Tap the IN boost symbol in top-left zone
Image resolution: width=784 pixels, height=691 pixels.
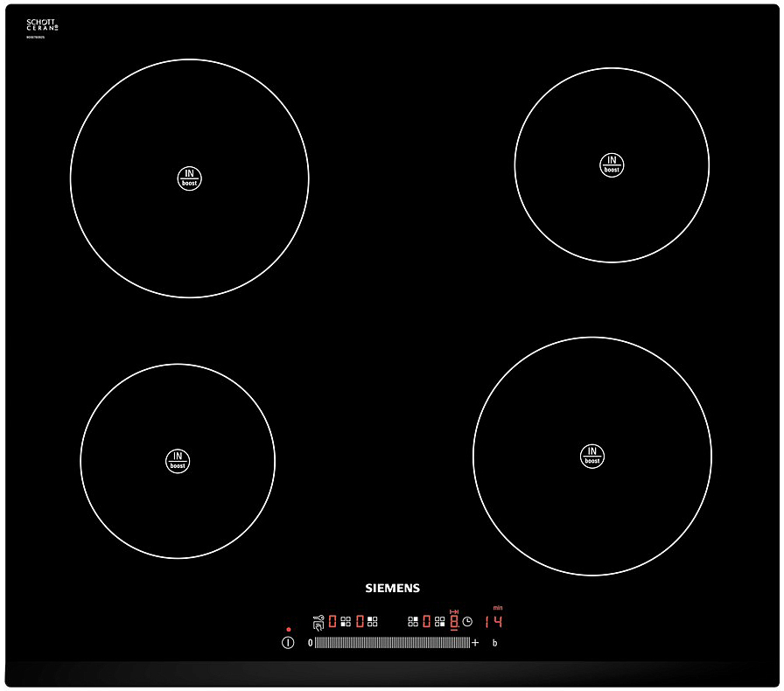coord(189,178)
